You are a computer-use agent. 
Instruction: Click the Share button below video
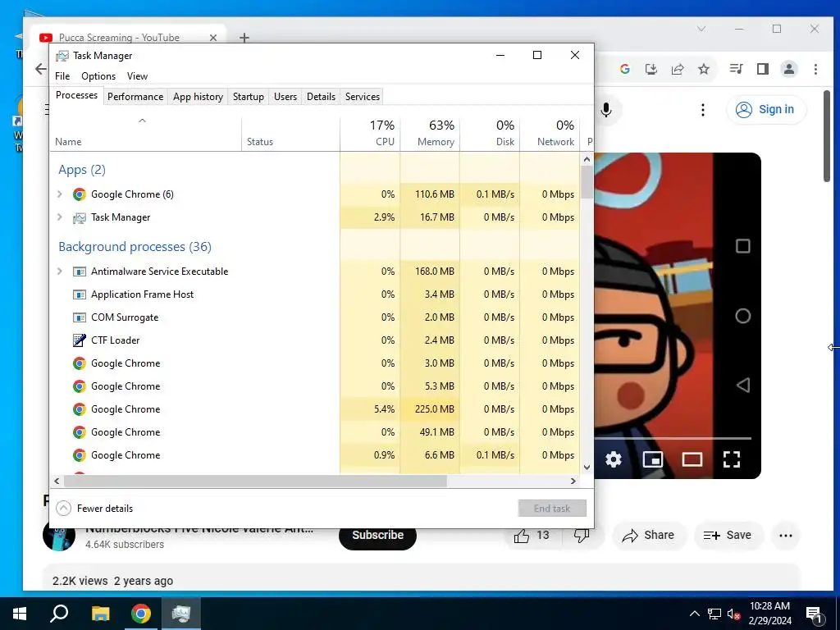click(x=649, y=535)
